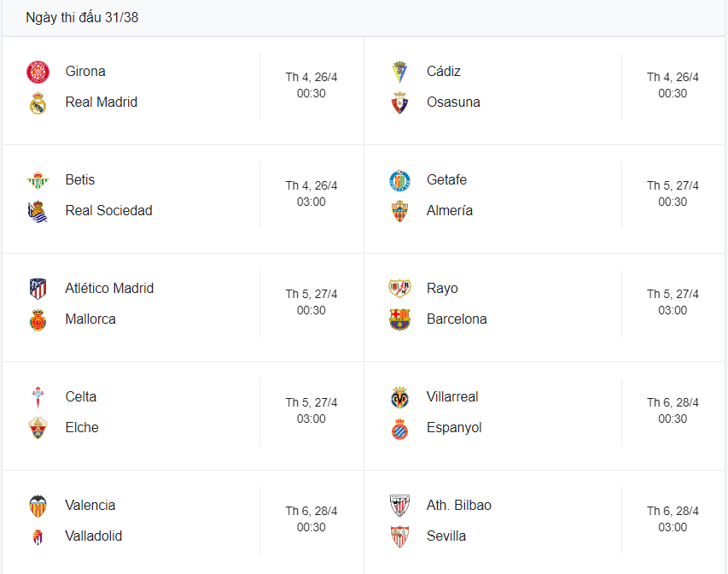This screenshot has width=728, height=574.
Task: Click the Betis team logo
Action: coord(38,179)
